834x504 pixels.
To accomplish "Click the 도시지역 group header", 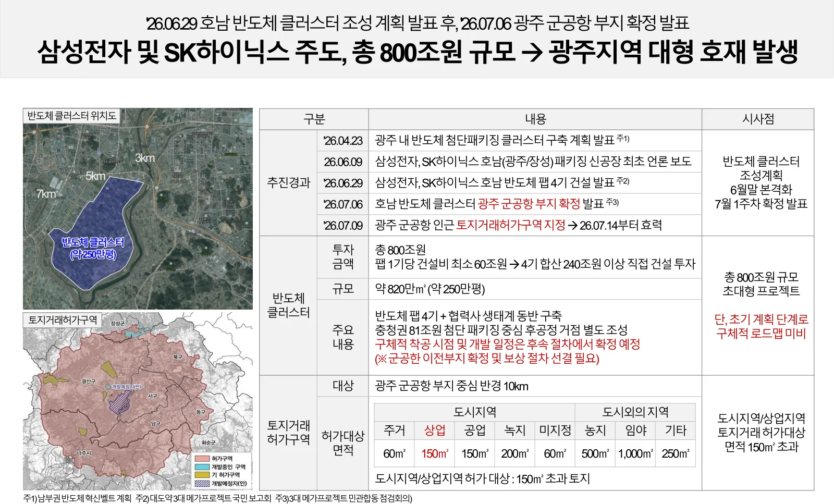I will [474, 412].
